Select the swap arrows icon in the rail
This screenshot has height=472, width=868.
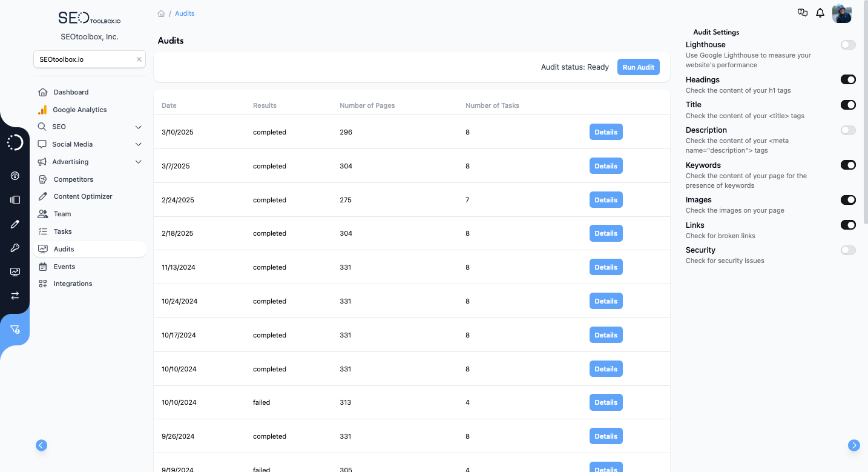15,296
